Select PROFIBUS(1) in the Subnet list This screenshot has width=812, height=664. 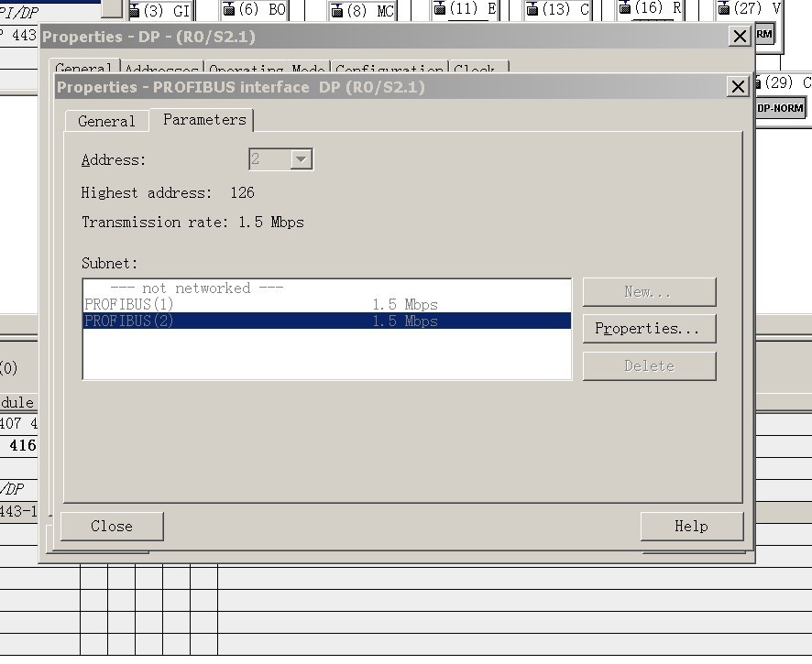click(129, 304)
